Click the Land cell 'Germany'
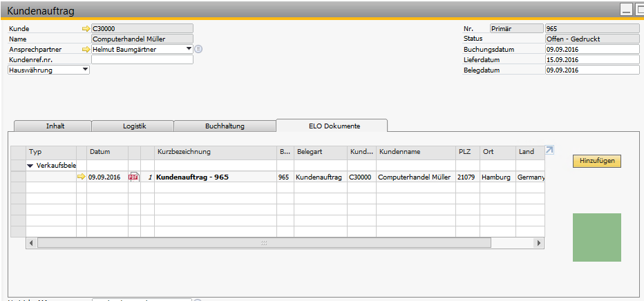This screenshot has width=644, height=301. pyautogui.click(x=530, y=177)
